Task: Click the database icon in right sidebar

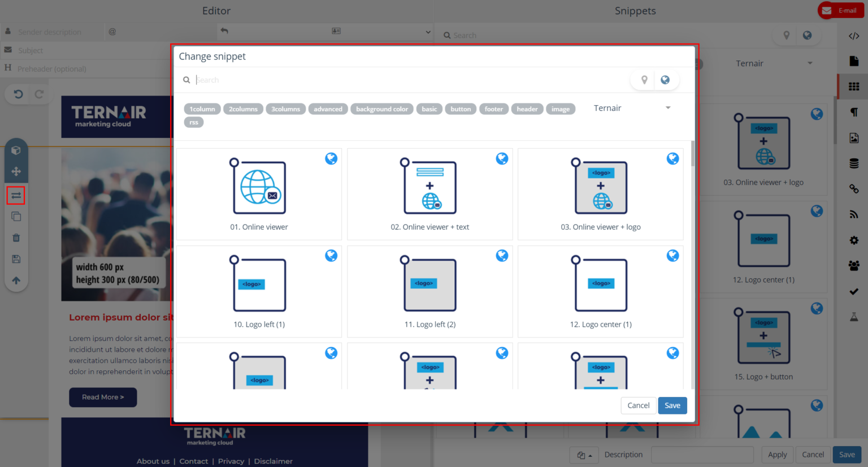Action: pos(854,163)
